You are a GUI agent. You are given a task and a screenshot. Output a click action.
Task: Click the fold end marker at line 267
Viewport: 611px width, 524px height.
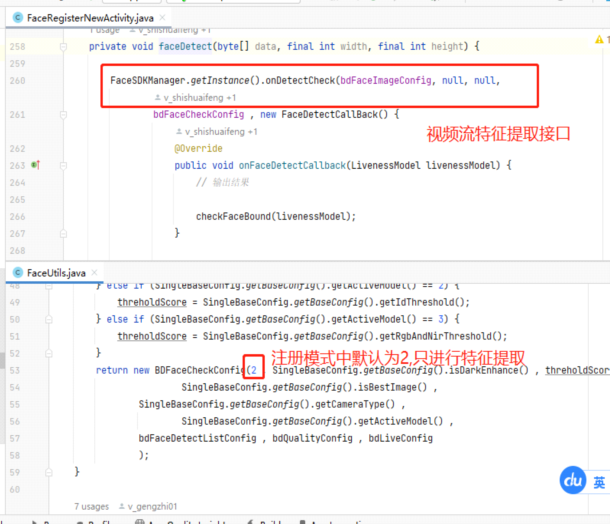click(63, 233)
